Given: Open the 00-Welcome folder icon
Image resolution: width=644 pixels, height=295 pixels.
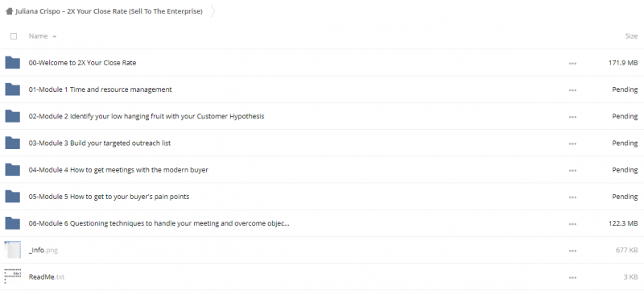Looking at the screenshot, I should point(13,63).
